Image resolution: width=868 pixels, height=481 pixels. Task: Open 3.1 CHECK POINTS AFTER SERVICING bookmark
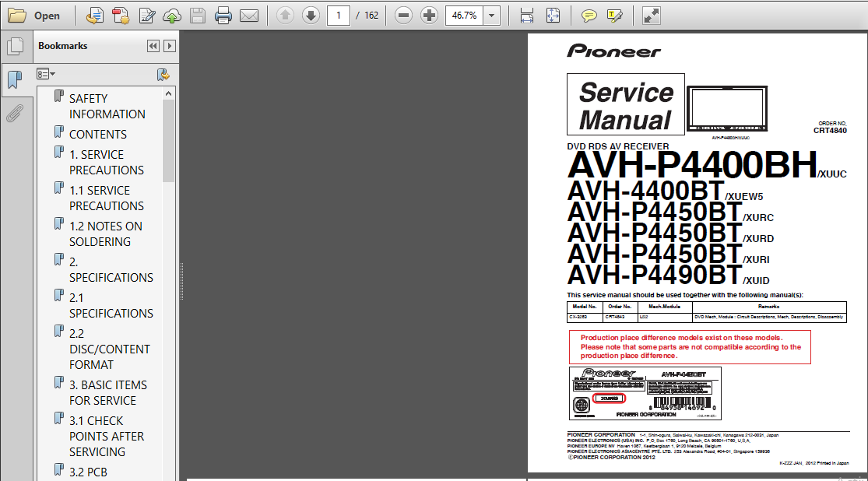pos(107,436)
